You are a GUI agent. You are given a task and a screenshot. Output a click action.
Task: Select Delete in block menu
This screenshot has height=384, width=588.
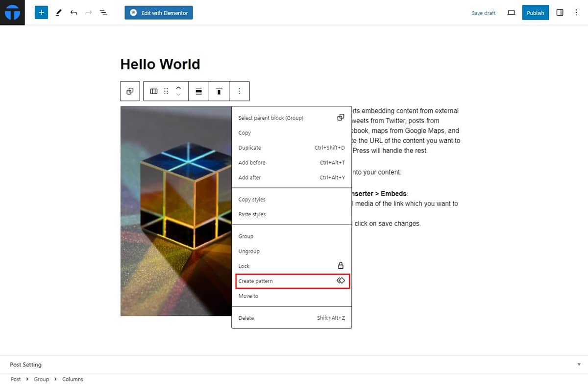(x=292, y=318)
